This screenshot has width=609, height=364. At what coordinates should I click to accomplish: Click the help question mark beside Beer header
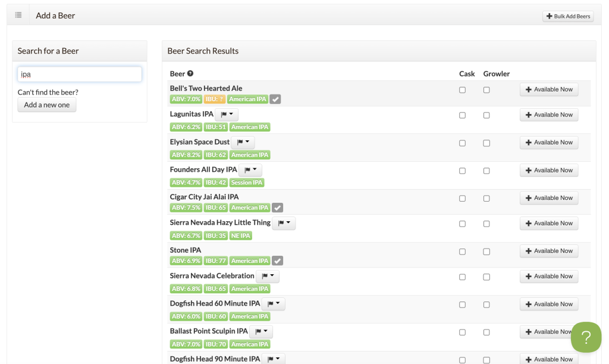coord(190,74)
